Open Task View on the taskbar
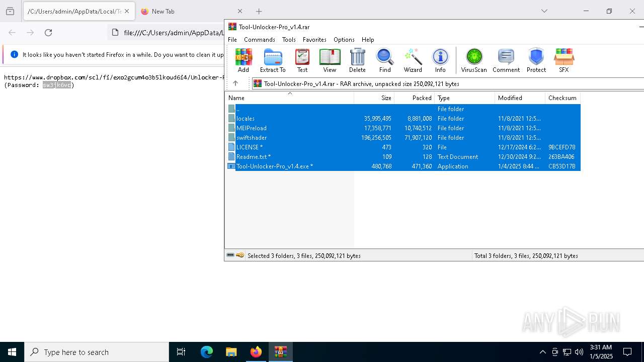 click(181, 352)
